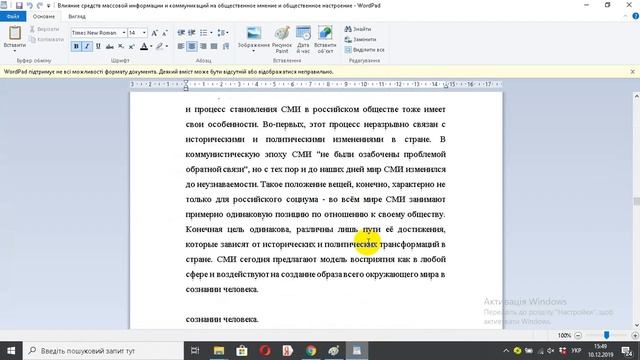Open the Windows Start menu
This screenshot has width=640, height=360.
coord(11,351)
